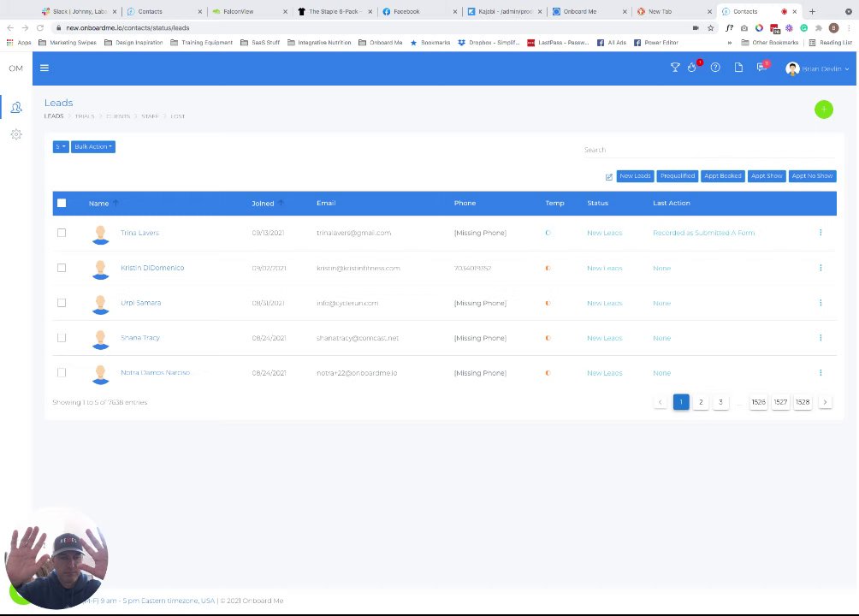This screenshot has width=859, height=616.
Task: Open the help question mark icon
Action: click(x=715, y=68)
